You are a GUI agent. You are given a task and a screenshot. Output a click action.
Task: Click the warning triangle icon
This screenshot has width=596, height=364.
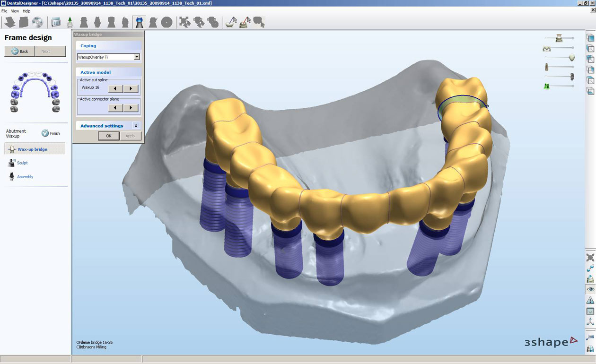(590, 300)
